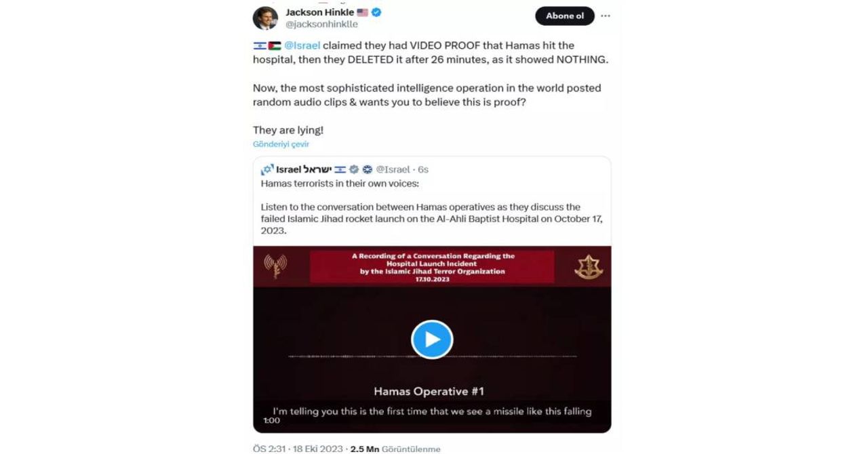Open the three-dot more options menu

tap(606, 16)
